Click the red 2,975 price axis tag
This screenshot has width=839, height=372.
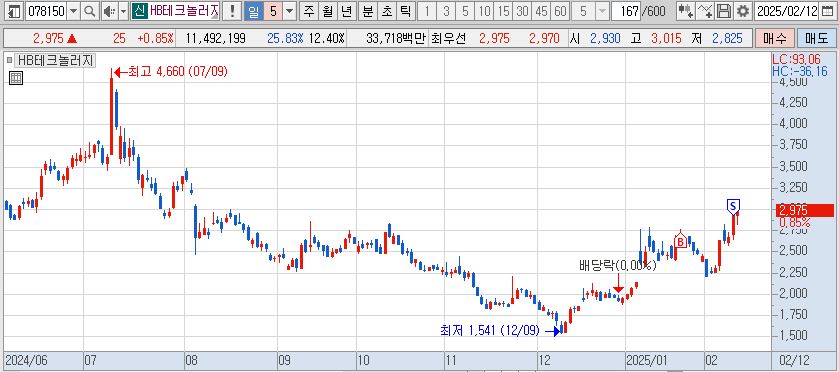(x=805, y=210)
